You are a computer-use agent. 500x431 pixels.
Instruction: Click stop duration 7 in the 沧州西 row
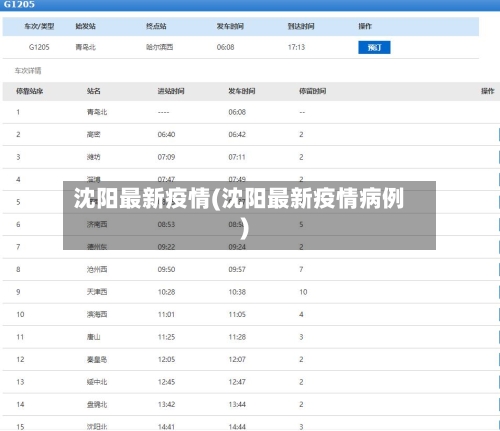[301, 269]
